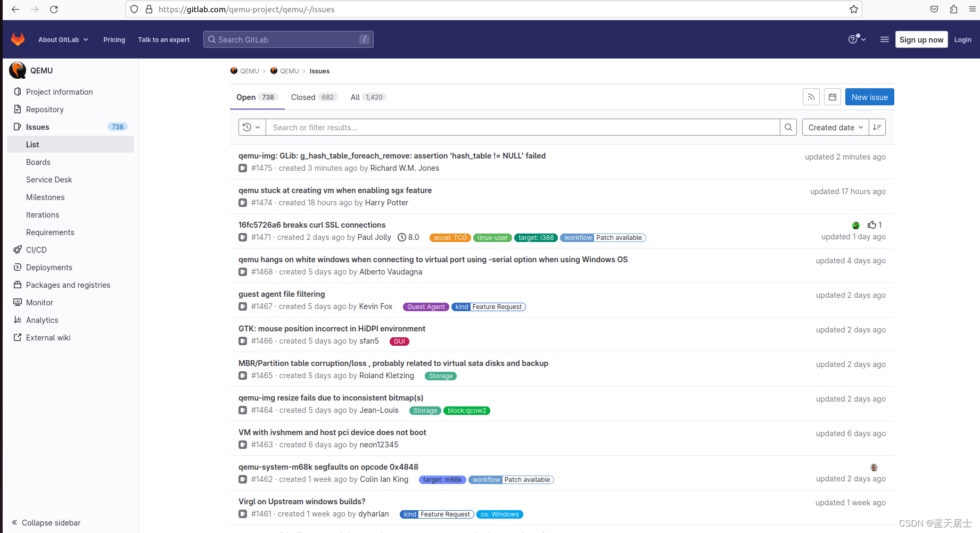
Task: Expand About GitLab dropdown
Action: click(x=63, y=39)
